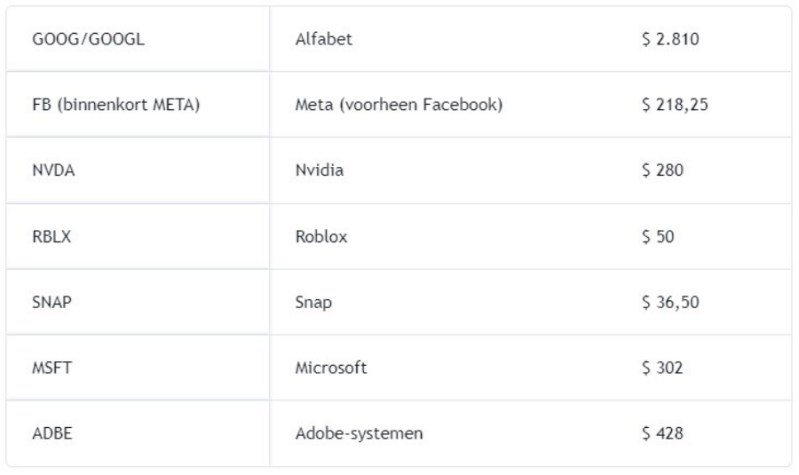This screenshot has height=475, width=799.
Task: Click the GOOG/GOOGL ticker cell
Action: [78, 39]
